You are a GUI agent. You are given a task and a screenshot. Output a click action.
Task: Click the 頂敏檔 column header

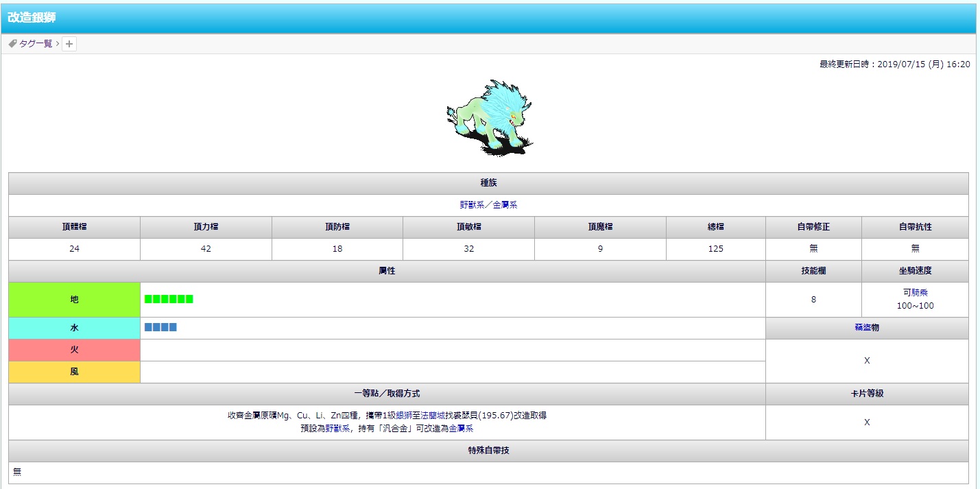point(468,227)
